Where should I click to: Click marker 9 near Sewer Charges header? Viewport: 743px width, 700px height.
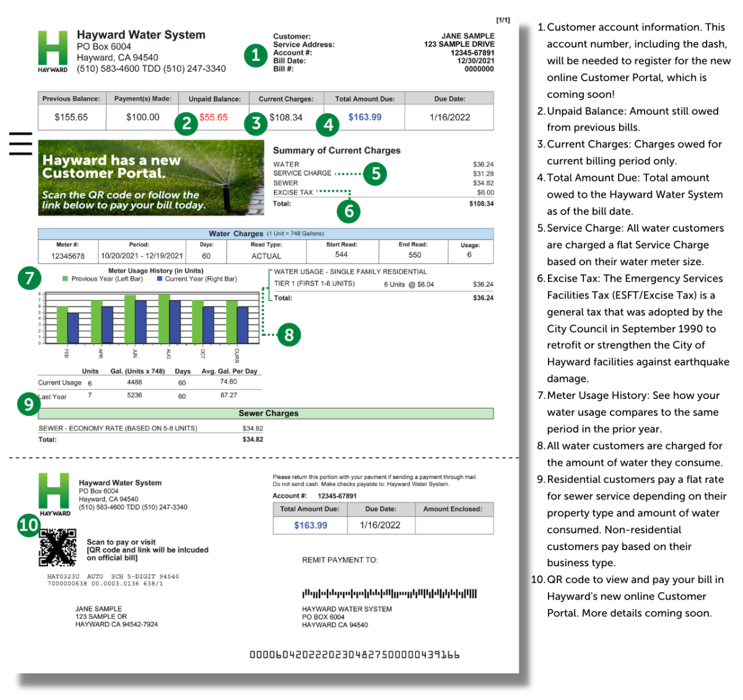coord(28,404)
